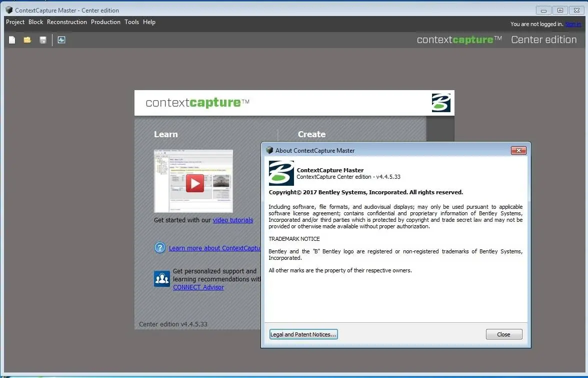
Task: Click the New project toolbar icon
Action: click(x=12, y=40)
